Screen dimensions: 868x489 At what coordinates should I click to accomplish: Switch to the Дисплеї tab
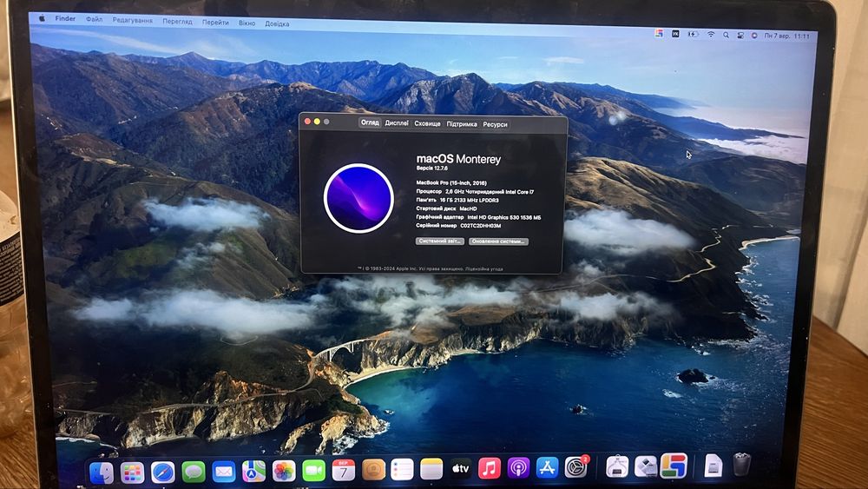tap(397, 123)
